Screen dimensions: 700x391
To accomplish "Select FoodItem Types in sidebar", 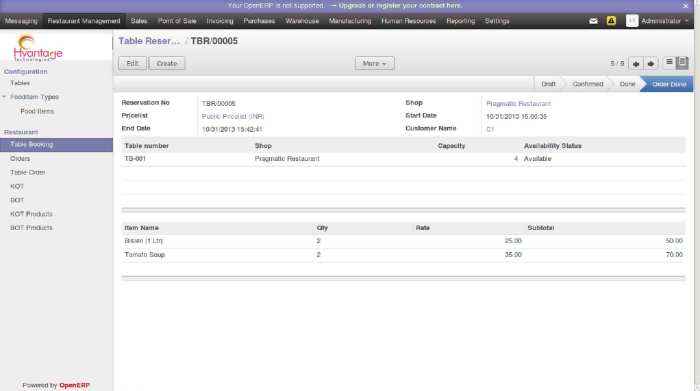I will tap(34, 97).
